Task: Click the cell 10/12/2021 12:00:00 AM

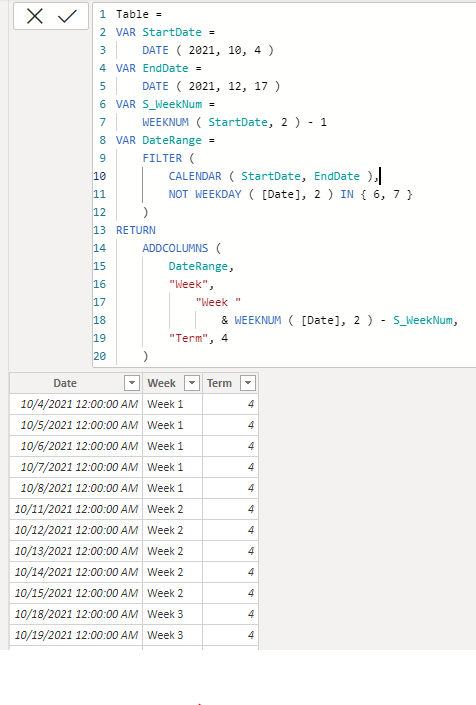Action: [x=76, y=530]
